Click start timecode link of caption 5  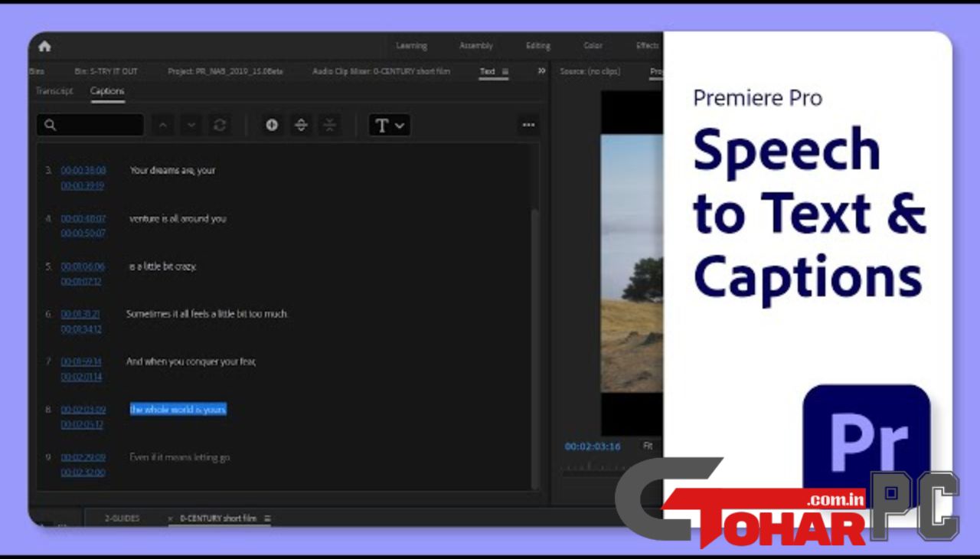click(83, 266)
